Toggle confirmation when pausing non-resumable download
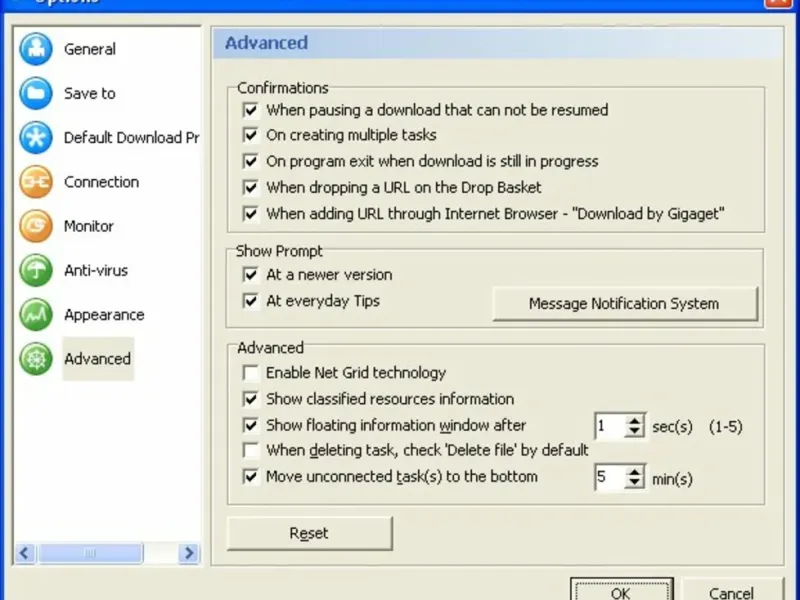Image resolution: width=800 pixels, height=600 pixels. click(x=251, y=110)
